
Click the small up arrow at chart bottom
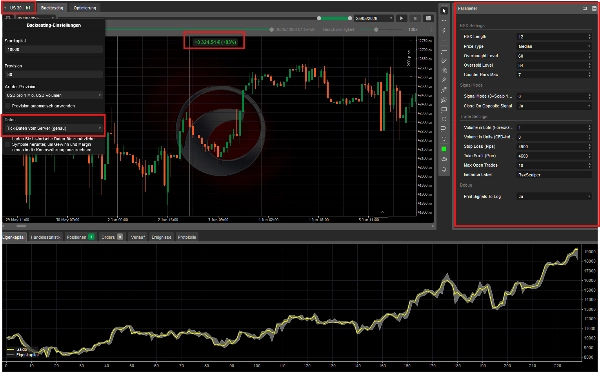point(382,212)
